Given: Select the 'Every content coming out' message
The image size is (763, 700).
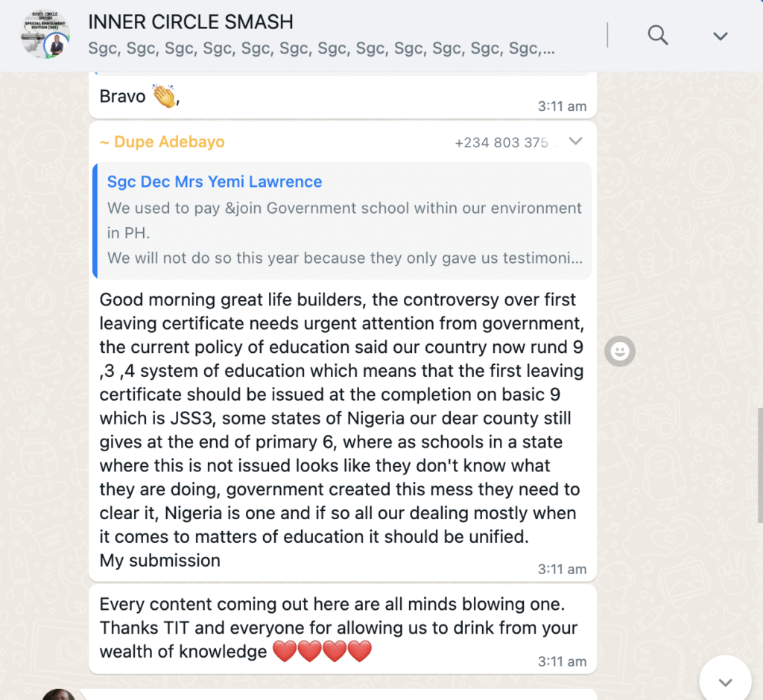Looking at the screenshot, I should point(343,629).
